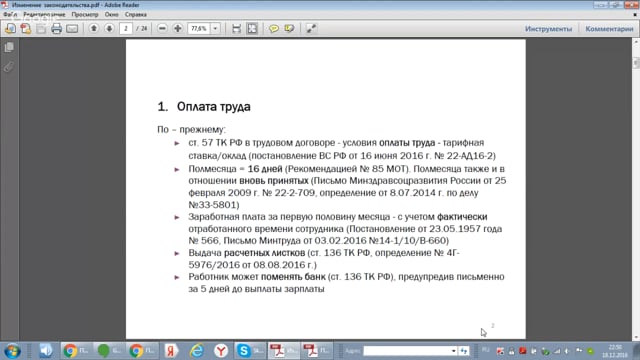Print the document using the printer icon
640x360 pixels.
coord(56,29)
